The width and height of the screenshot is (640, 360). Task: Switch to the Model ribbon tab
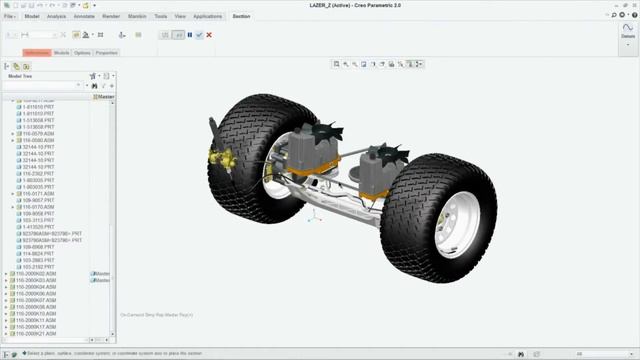[32, 16]
